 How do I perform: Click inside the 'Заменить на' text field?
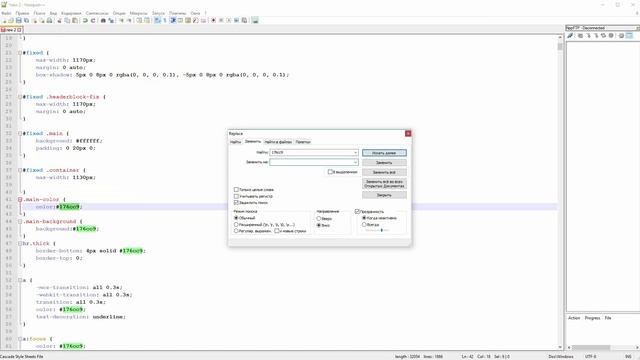point(311,162)
